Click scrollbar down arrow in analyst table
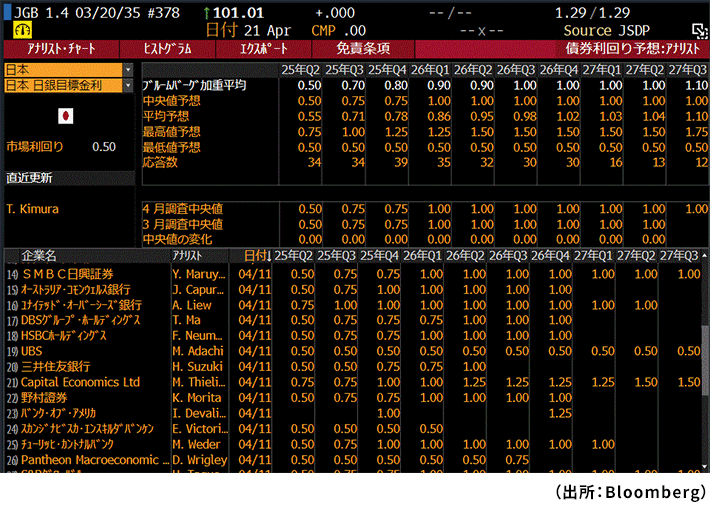Screen dimensions: 710x514 [x=705, y=467]
